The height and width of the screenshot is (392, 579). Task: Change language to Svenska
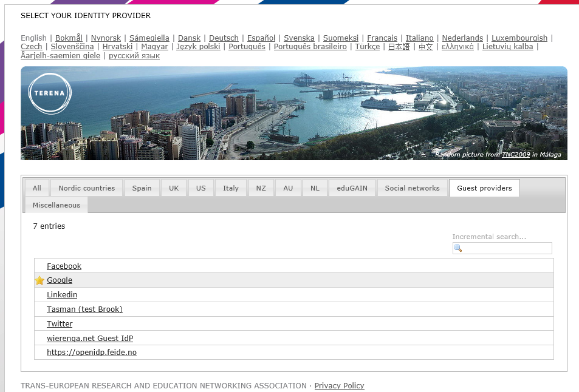(x=299, y=38)
